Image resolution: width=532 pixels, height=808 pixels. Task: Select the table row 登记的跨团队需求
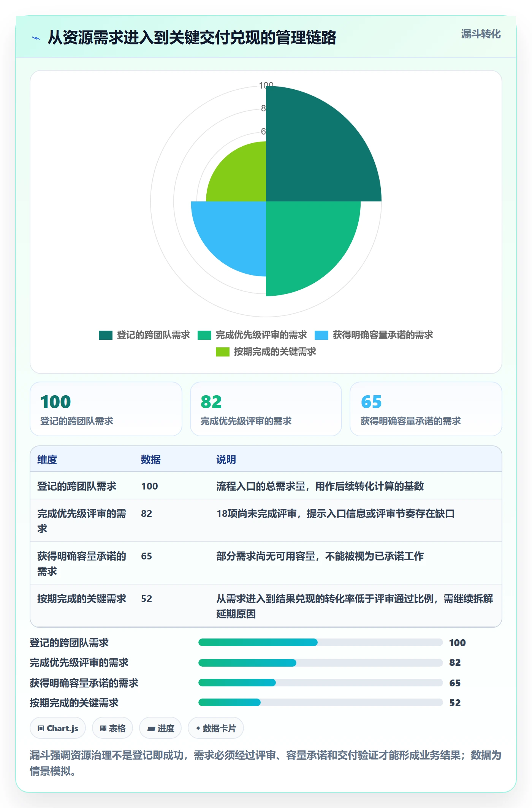(266, 486)
